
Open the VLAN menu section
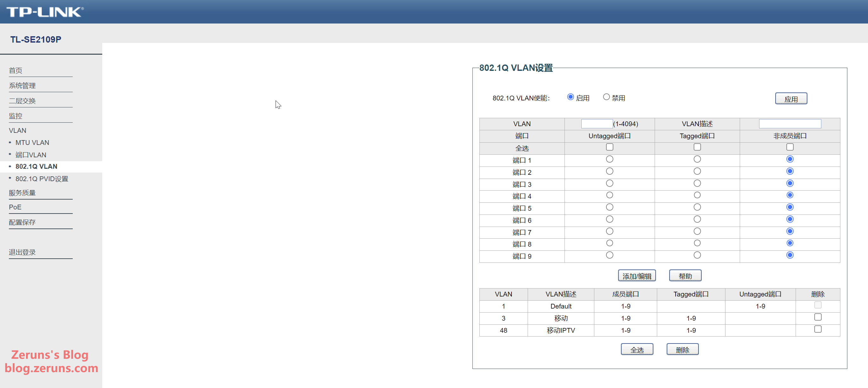[x=17, y=131]
